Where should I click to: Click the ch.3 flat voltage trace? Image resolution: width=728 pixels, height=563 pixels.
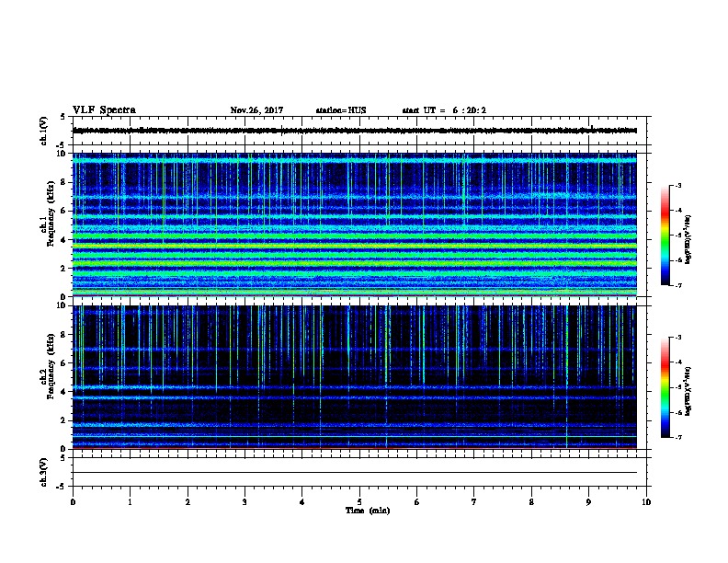pyautogui.click(x=355, y=473)
